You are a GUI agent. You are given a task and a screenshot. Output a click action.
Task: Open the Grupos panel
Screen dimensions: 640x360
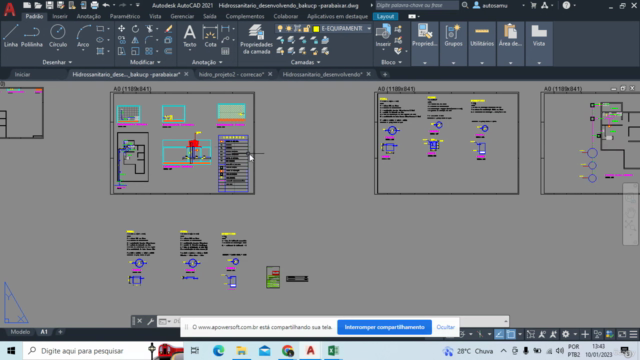(x=453, y=43)
